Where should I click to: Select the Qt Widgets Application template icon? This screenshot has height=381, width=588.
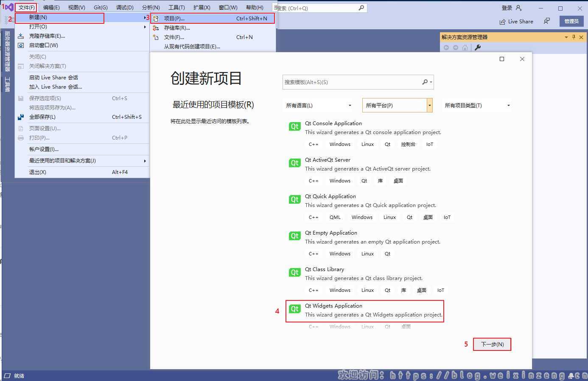pyautogui.click(x=294, y=309)
